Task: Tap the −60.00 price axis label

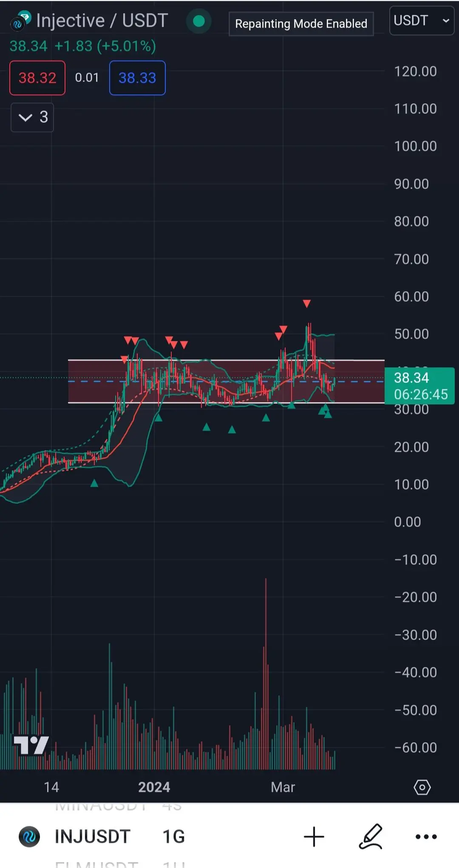Action: [x=415, y=747]
